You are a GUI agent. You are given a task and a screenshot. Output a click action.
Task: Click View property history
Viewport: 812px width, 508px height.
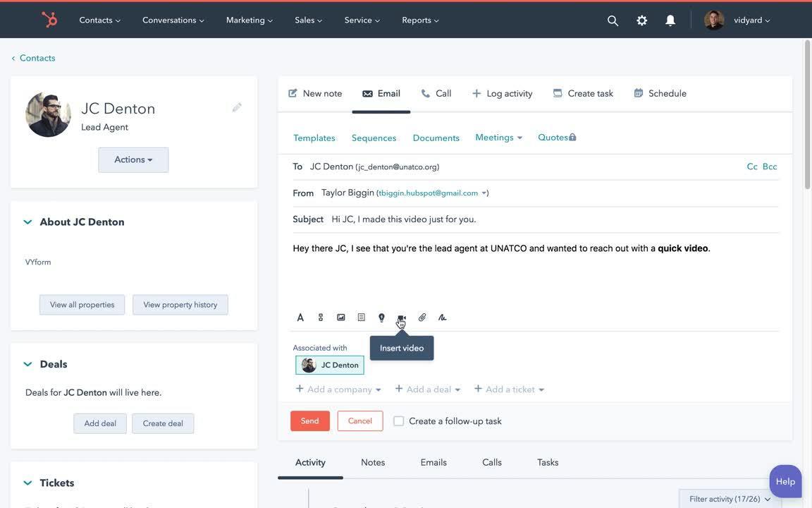coord(180,305)
